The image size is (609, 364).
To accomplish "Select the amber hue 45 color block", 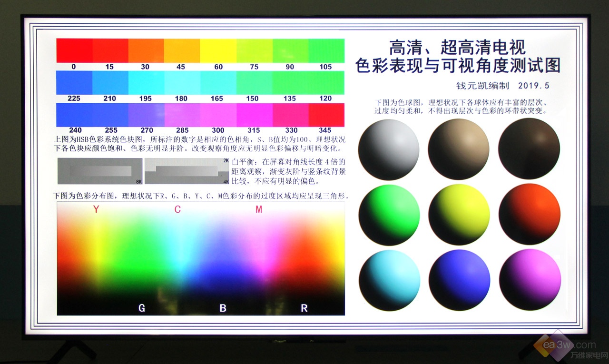I will pos(182,50).
